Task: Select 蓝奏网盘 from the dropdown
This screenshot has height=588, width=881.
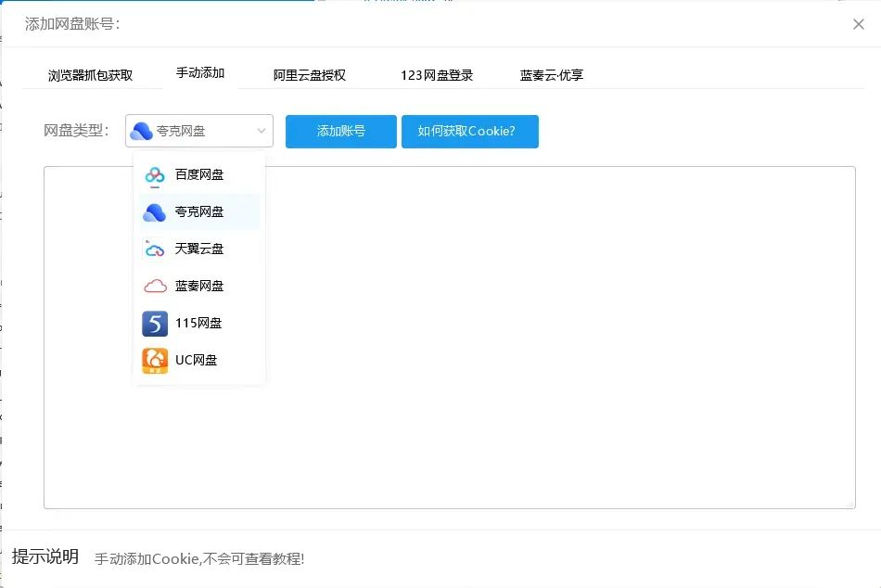Action: [199, 287]
